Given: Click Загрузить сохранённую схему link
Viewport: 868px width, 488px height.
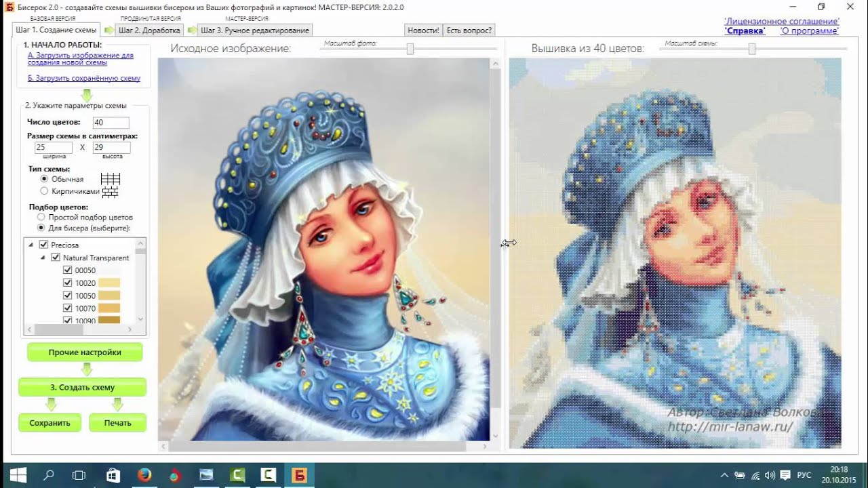Looking at the screenshot, I should point(84,78).
